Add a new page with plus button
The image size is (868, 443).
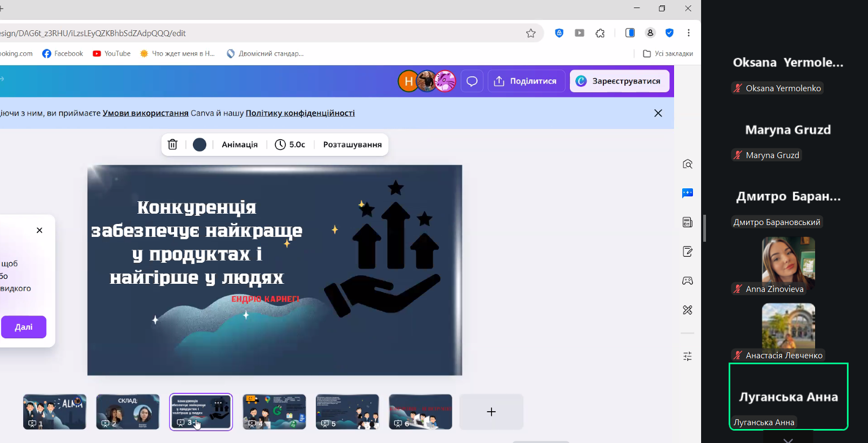point(491,412)
